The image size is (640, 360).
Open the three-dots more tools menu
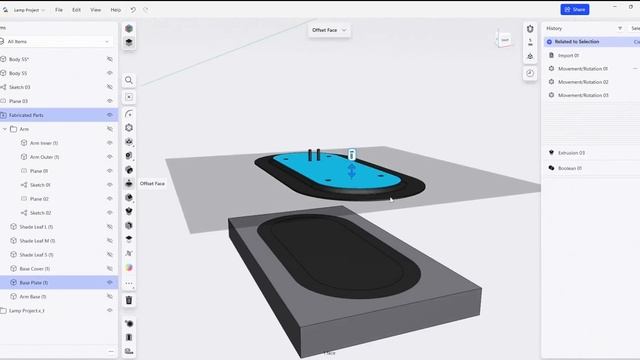click(x=129, y=283)
